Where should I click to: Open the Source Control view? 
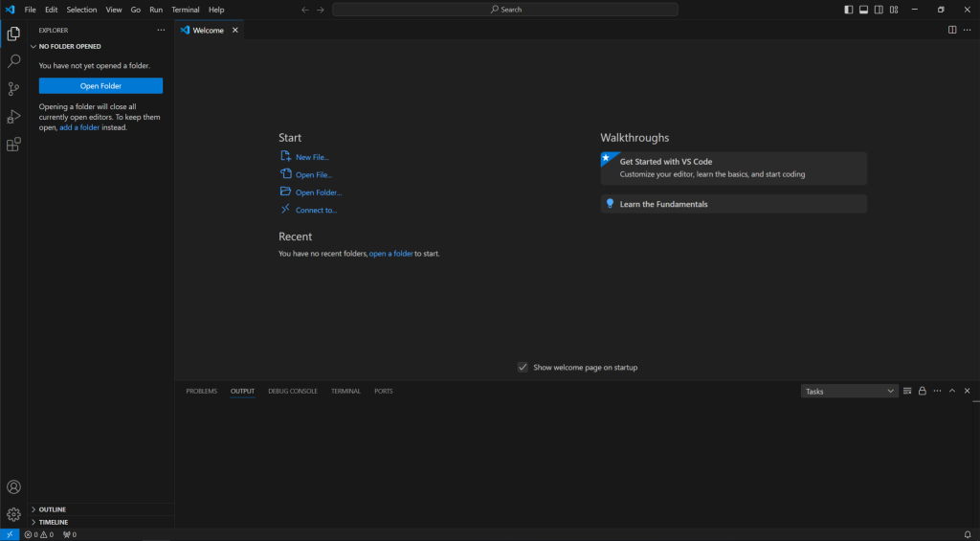tap(13, 89)
